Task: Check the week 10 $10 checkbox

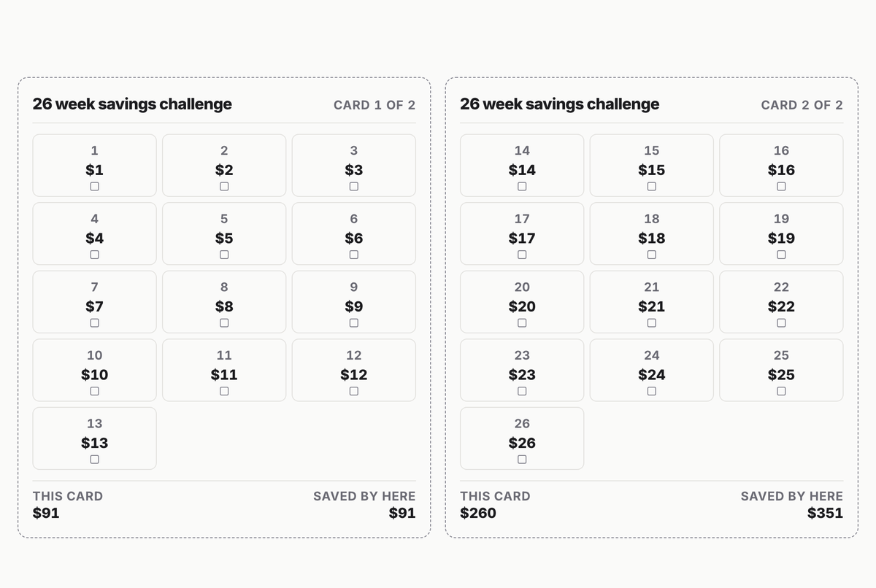Action: [94, 391]
